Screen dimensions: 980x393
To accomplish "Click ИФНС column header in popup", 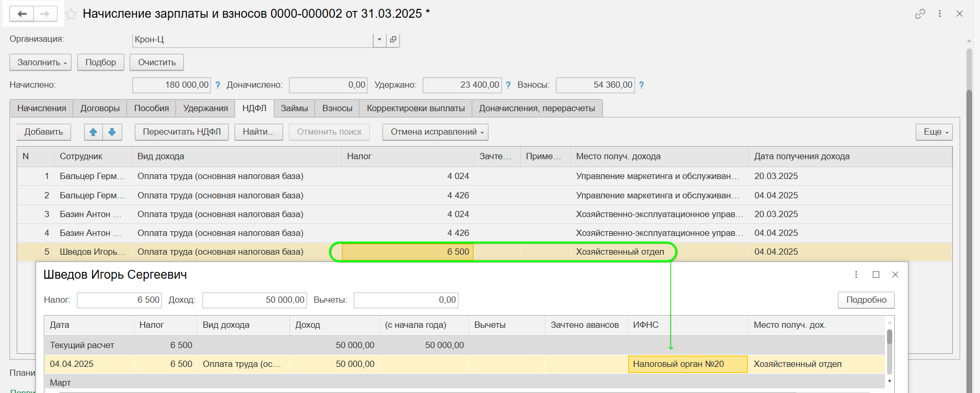I will tap(687, 325).
